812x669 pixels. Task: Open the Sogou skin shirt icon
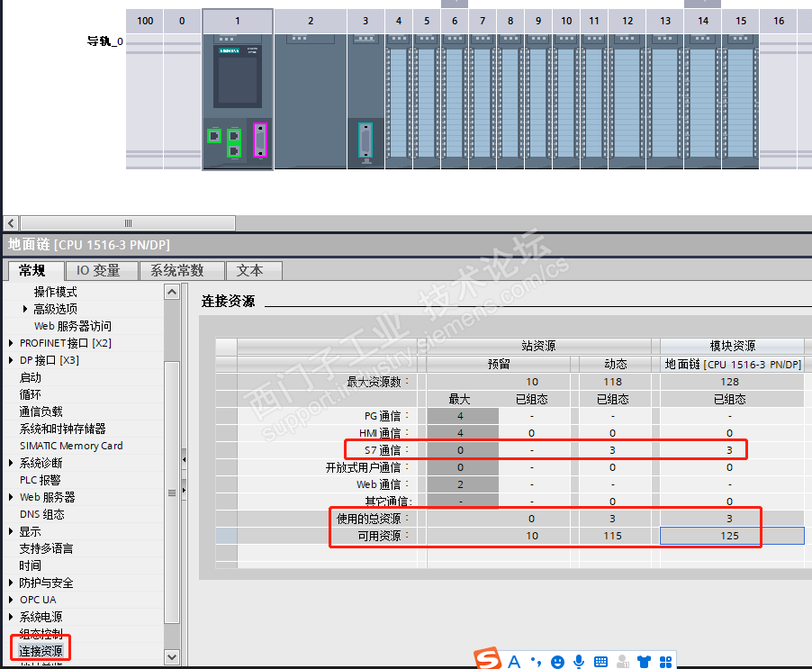(x=644, y=661)
